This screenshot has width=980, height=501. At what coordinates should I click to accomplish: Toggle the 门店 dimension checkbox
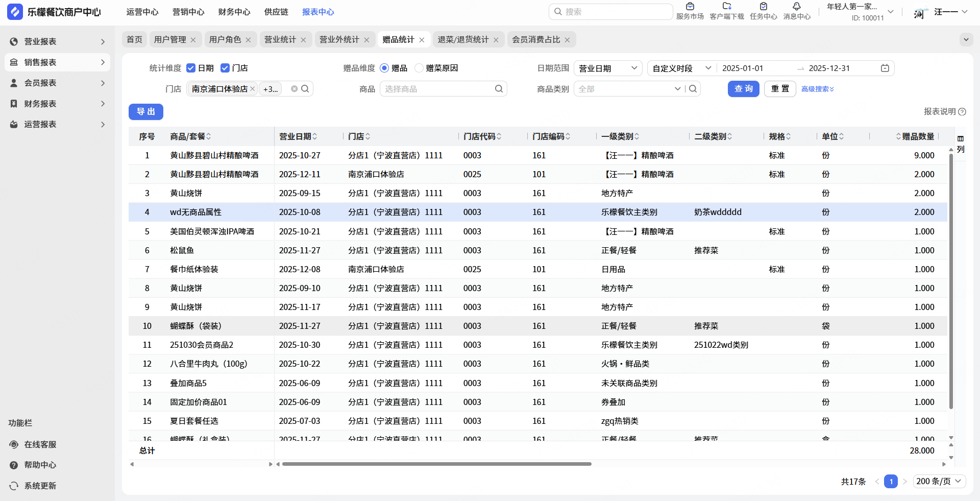(225, 68)
